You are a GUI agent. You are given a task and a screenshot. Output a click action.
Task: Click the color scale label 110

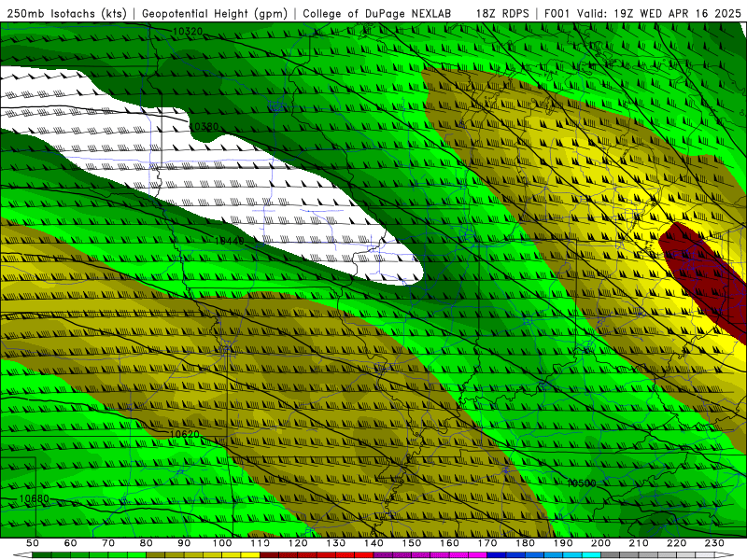[x=260, y=543]
